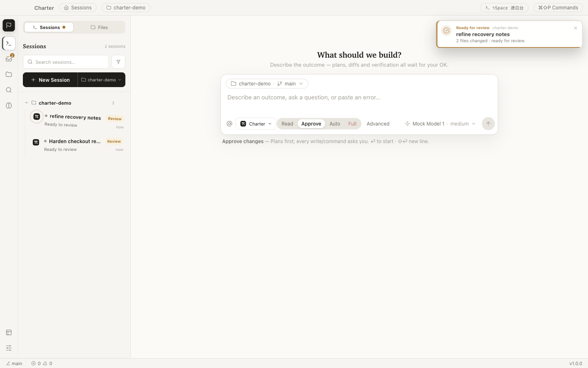The image size is (588, 368).
Task: Open the folder icon in left rail
Action: click(x=9, y=74)
